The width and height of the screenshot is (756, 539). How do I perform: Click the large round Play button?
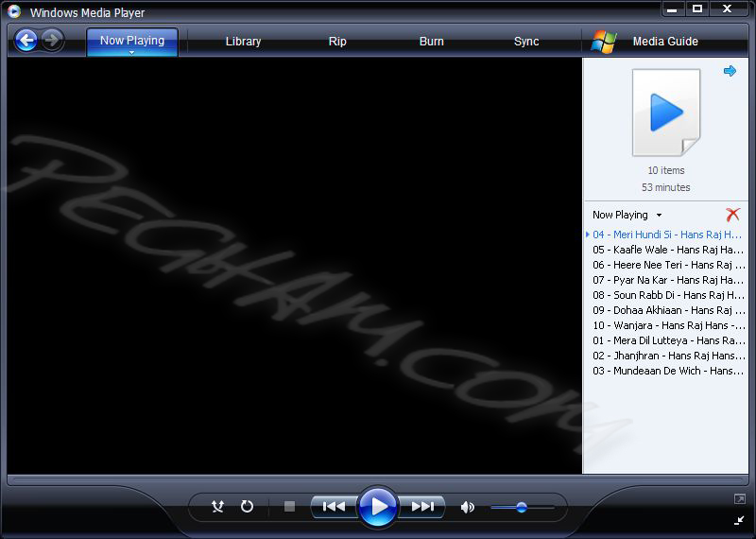(377, 507)
